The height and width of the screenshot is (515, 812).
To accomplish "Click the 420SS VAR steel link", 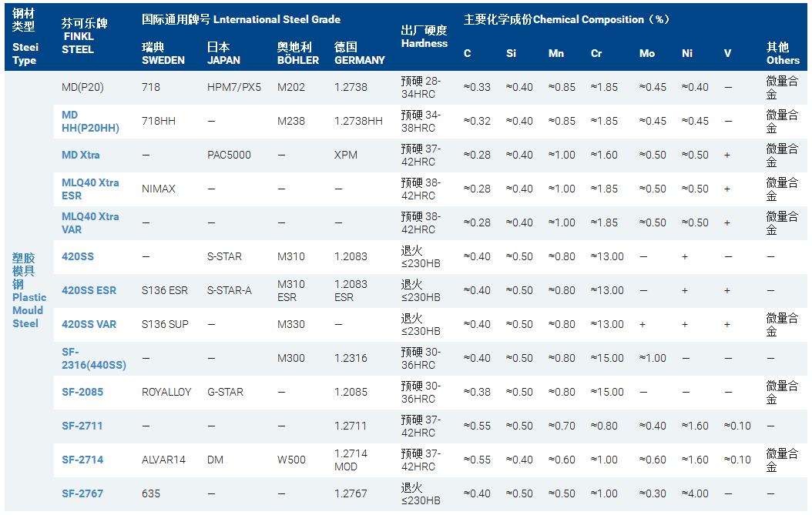I will pos(89,324).
